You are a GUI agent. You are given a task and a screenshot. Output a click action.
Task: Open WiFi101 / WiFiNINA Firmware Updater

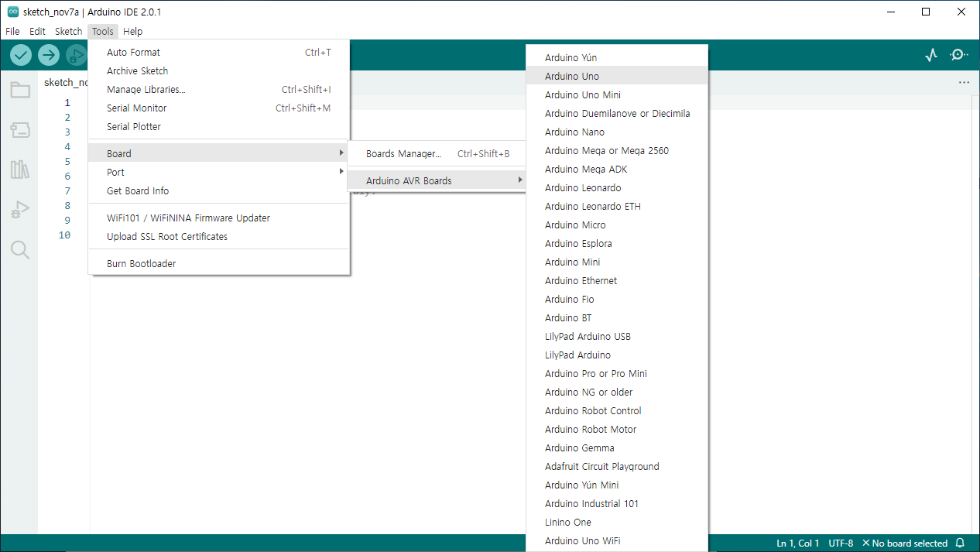pyautogui.click(x=219, y=218)
